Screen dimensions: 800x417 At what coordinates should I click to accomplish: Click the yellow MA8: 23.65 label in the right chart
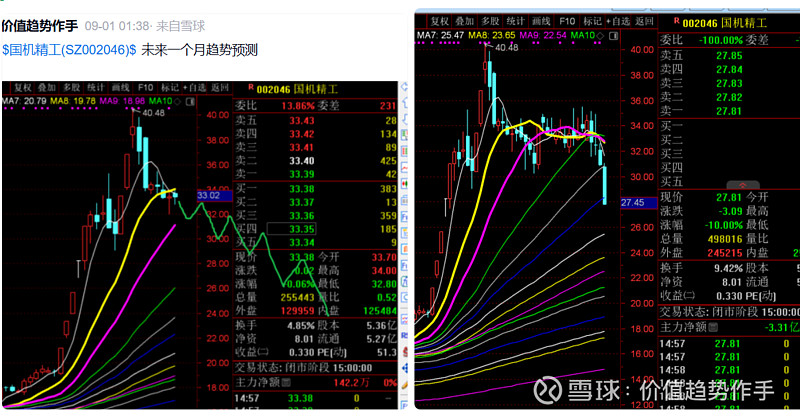click(492, 35)
